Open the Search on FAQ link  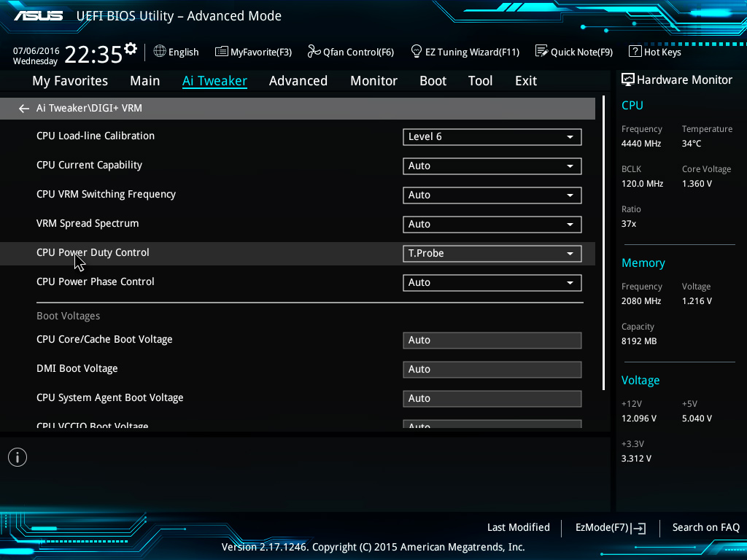[705, 527]
